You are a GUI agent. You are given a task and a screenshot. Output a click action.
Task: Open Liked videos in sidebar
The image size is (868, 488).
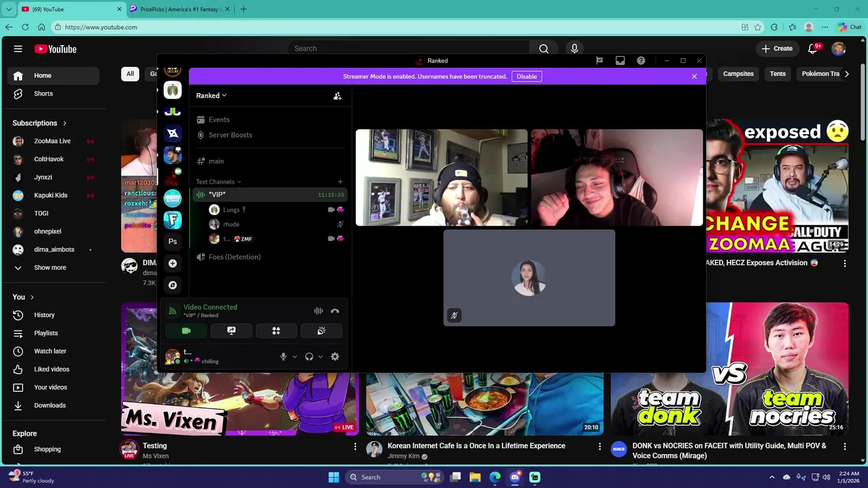53,369
